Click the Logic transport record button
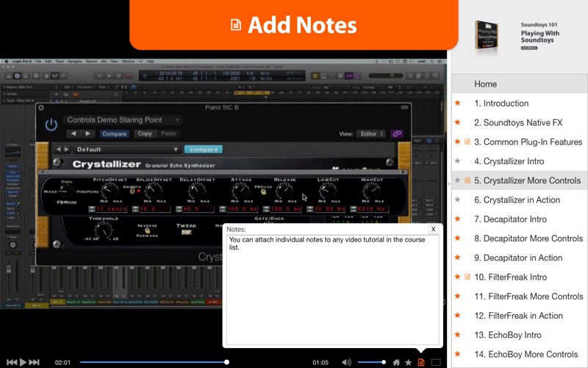This screenshot has height=368, width=588. (x=128, y=76)
